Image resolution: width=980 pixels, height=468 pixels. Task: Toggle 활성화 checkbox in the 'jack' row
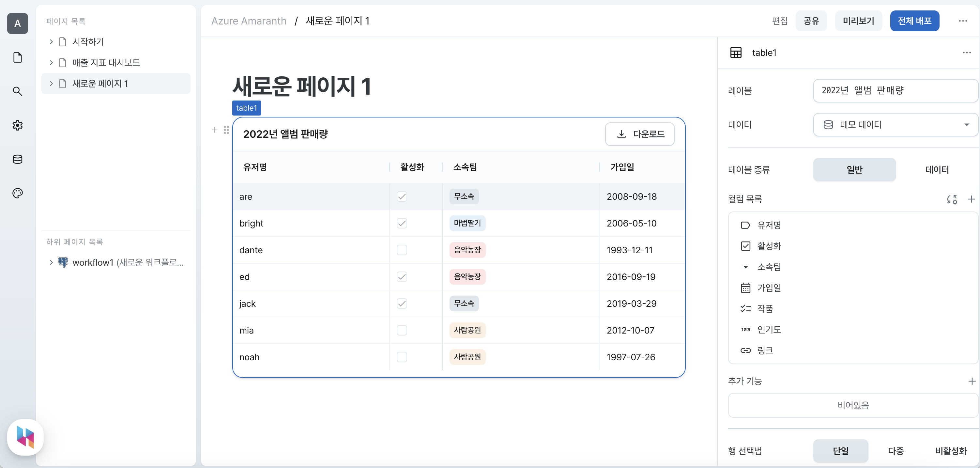click(402, 304)
